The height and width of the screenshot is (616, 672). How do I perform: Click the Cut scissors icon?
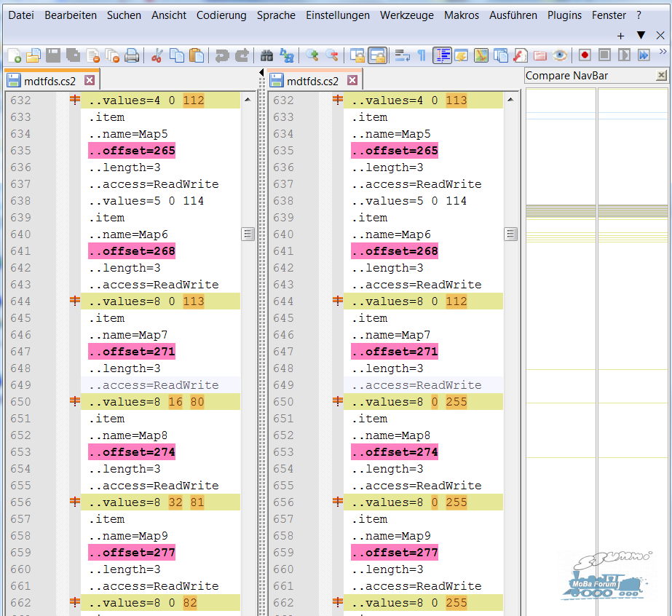click(157, 55)
